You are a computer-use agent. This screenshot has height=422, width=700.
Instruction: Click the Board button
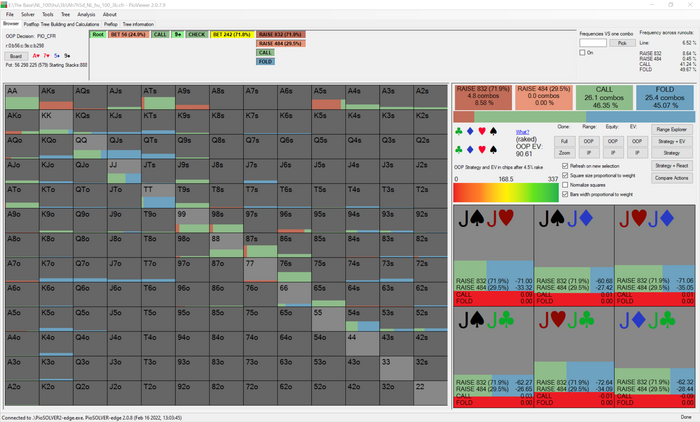[x=16, y=56]
